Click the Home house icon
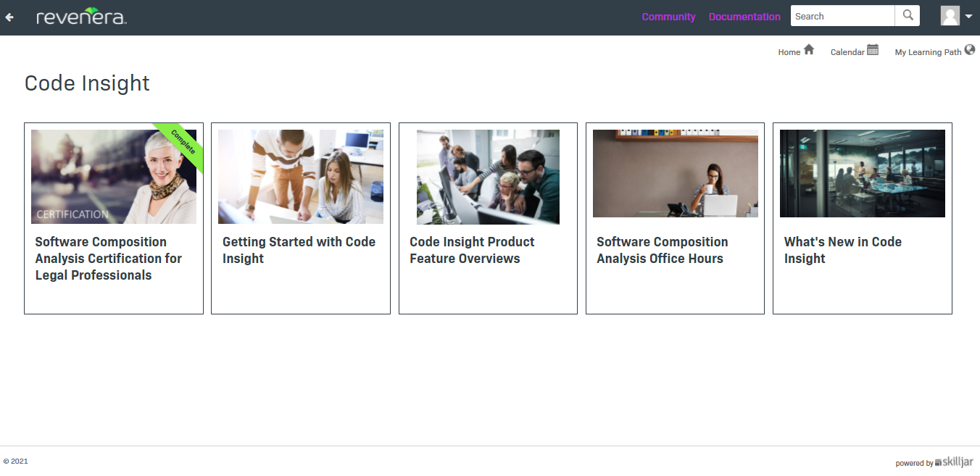The image size is (980, 476). tap(809, 50)
